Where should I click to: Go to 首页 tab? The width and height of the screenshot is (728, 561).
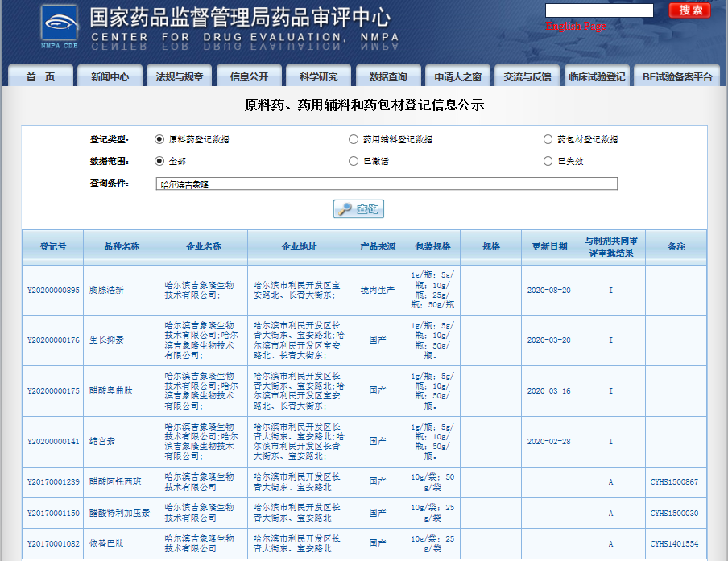(x=40, y=77)
